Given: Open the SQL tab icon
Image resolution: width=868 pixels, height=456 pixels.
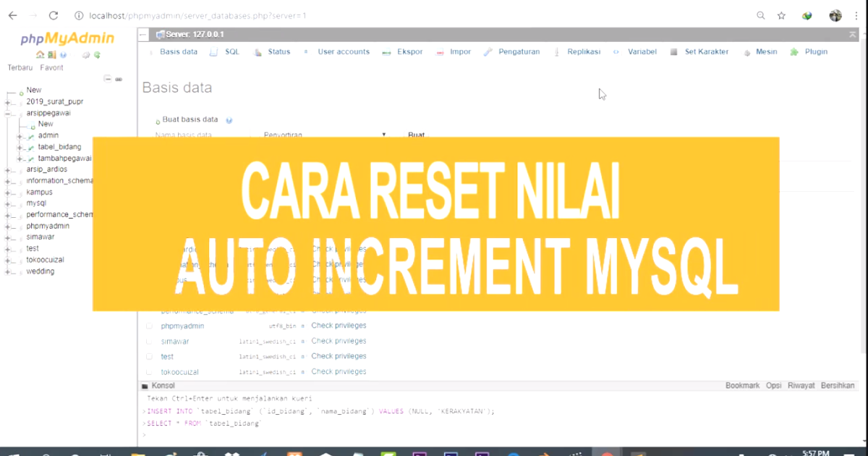Looking at the screenshot, I should pos(213,51).
